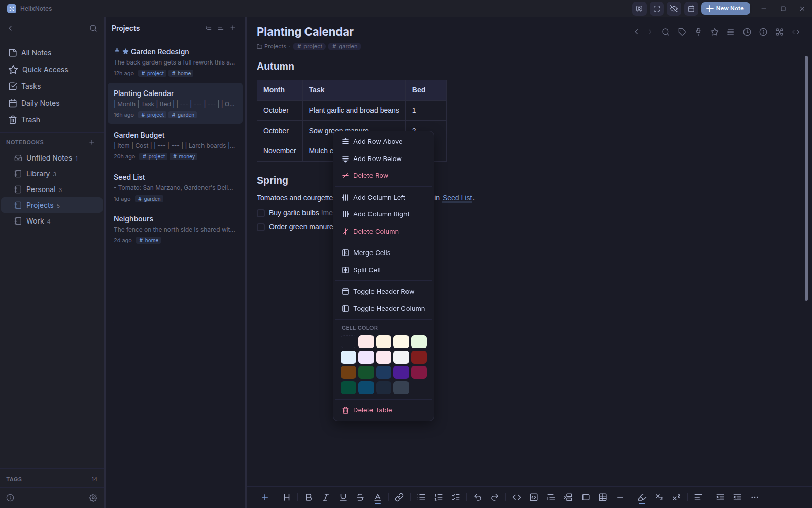Open the text color dropdown

pyautogui.click(x=378, y=497)
